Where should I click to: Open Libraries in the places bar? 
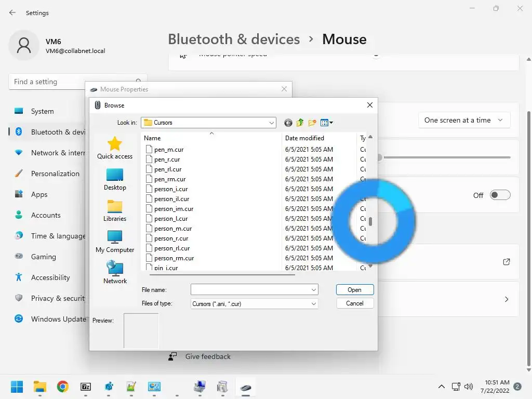click(x=115, y=211)
